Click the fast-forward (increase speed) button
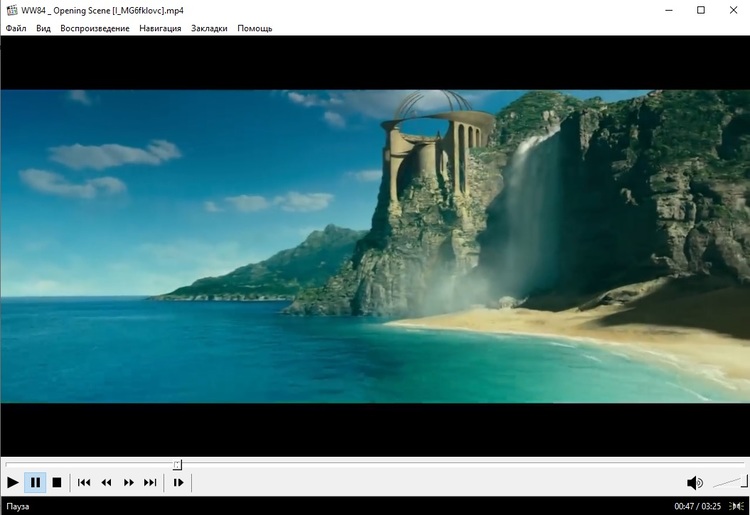Screen dimensions: 750x515 (129, 482)
